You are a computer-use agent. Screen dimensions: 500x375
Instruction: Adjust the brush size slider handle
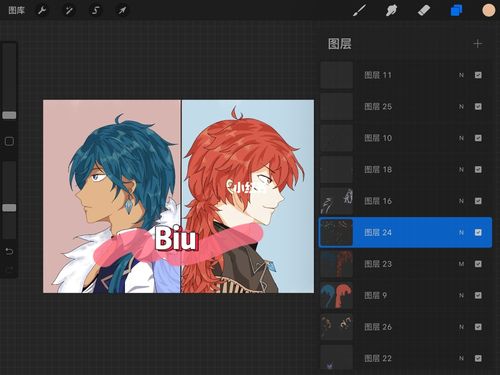[9, 115]
